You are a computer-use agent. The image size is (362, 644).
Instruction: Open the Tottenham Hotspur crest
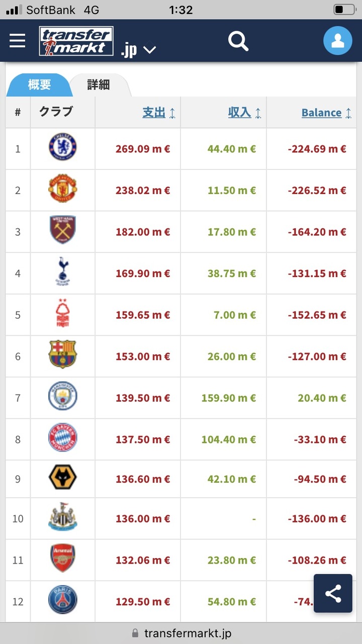(x=62, y=271)
